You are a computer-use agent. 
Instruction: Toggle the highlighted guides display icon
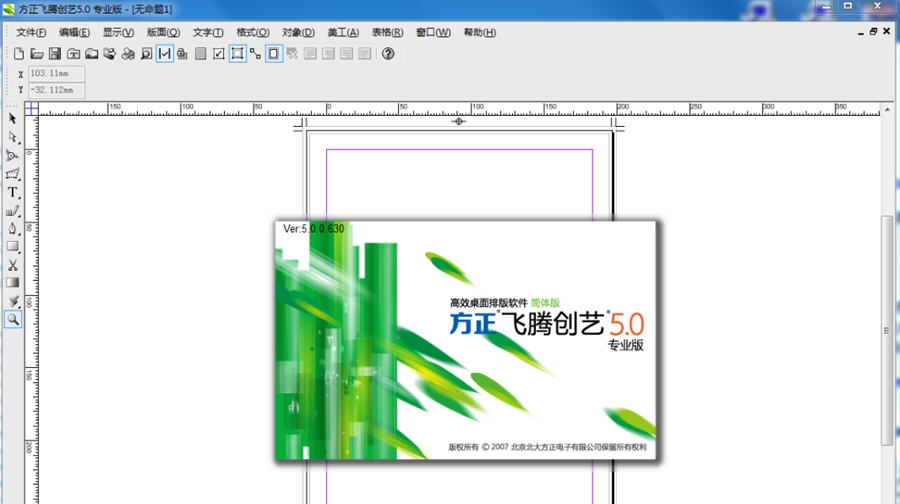tap(165, 53)
